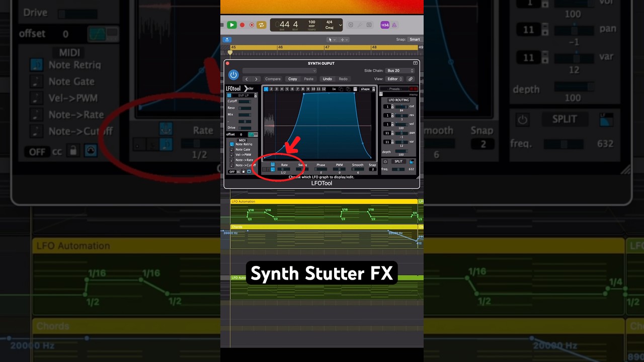The image size is (644, 362).
Task: Click the Compare button
Action: click(x=273, y=79)
